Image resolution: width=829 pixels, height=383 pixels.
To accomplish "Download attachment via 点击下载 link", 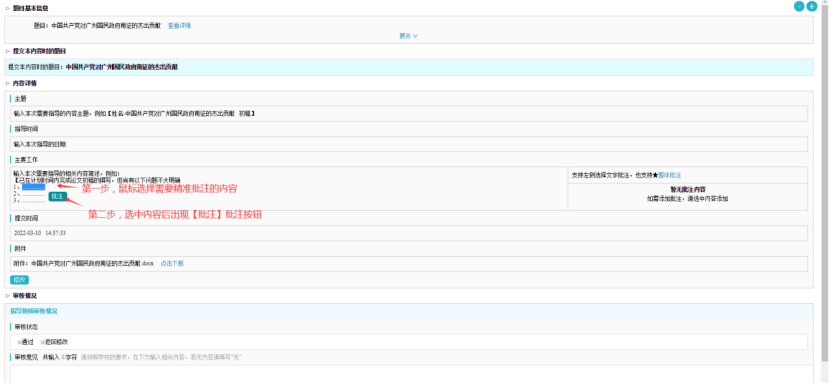I will click(x=172, y=263).
